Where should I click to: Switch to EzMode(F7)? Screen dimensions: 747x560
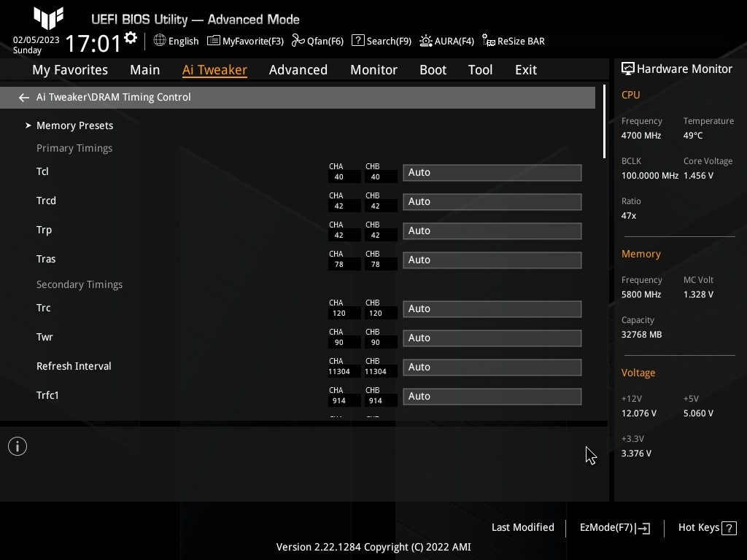[614, 527]
